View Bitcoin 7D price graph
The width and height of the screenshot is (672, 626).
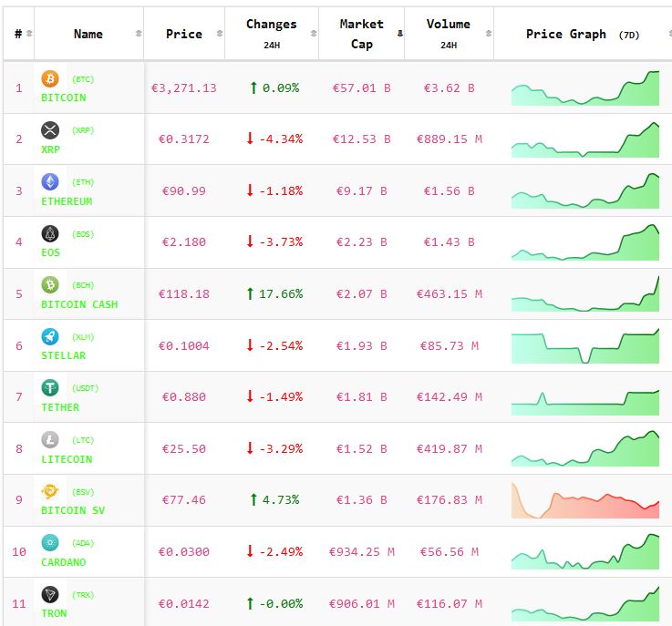584,88
